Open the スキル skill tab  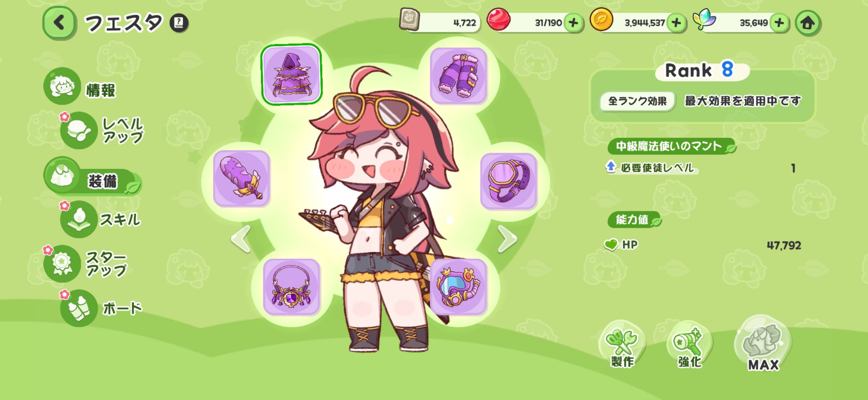pyautogui.click(x=101, y=220)
